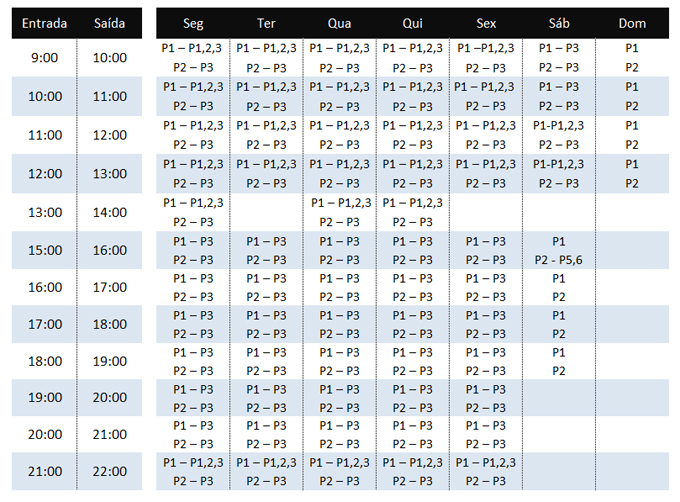The height and width of the screenshot is (502, 680).
Task: Select the Sáb day header
Action: pyautogui.click(x=559, y=23)
